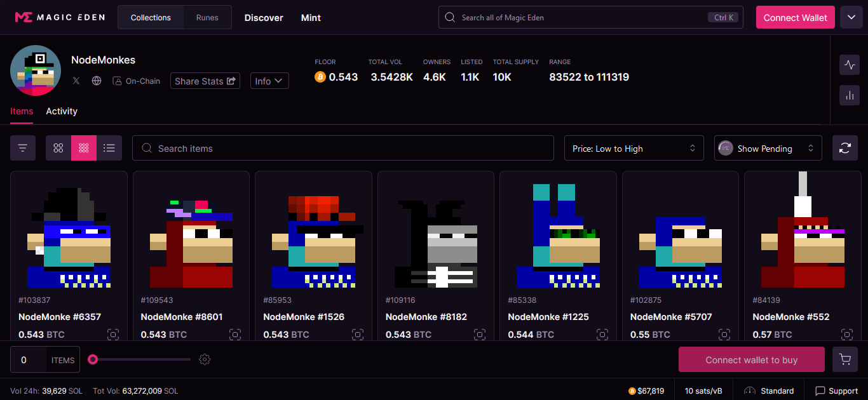Open NodeMonke #8182 thumbnail

pos(436,230)
